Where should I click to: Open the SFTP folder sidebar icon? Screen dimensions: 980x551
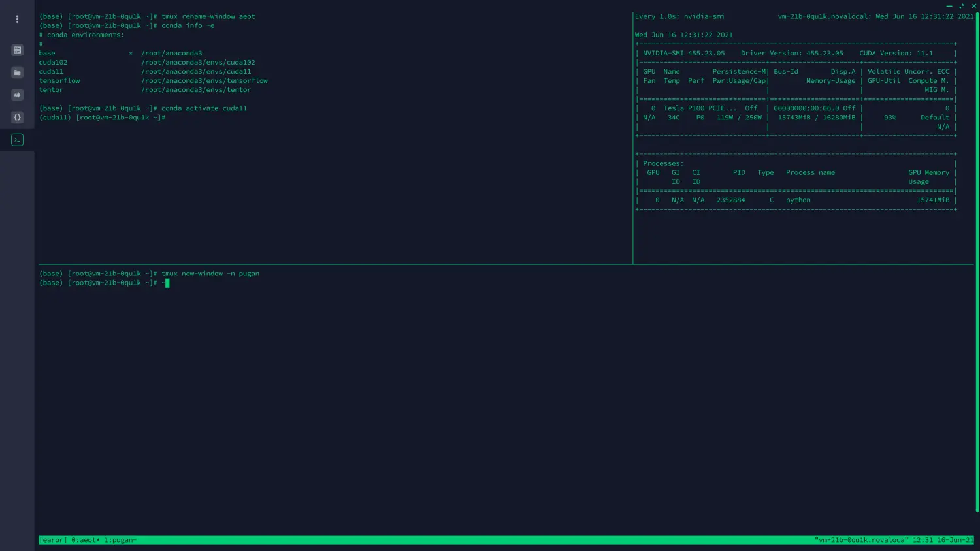[x=17, y=72]
